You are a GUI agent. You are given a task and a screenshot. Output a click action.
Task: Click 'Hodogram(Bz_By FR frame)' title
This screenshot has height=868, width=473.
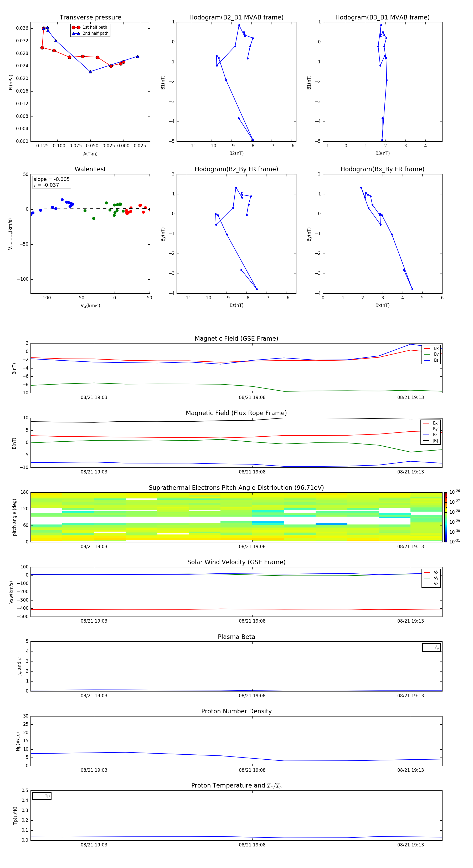coord(236,169)
